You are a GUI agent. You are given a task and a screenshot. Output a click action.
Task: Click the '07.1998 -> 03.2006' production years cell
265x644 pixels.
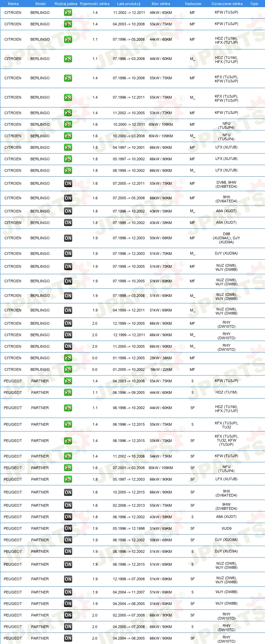129,296
